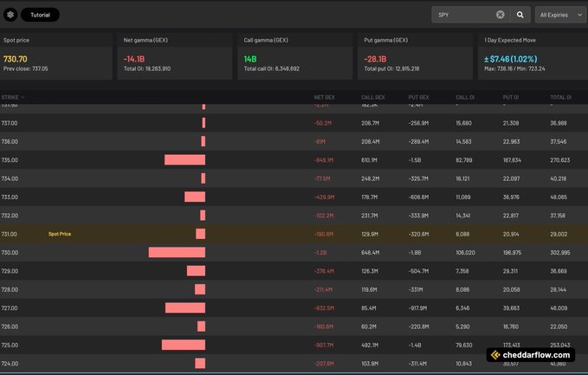The height and width of the screenshot is (375, 588).
Task: Open the All Expiries dropdown
Action: [561, 15]
